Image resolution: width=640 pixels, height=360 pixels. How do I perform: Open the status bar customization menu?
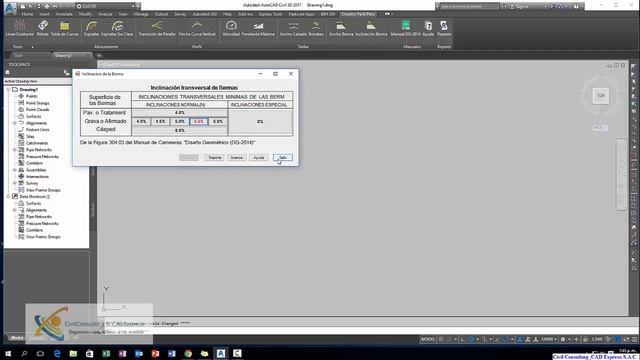point(634,339)
